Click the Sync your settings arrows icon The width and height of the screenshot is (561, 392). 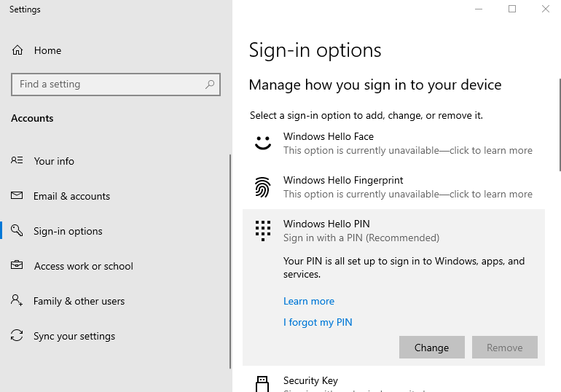coord(17,335)
